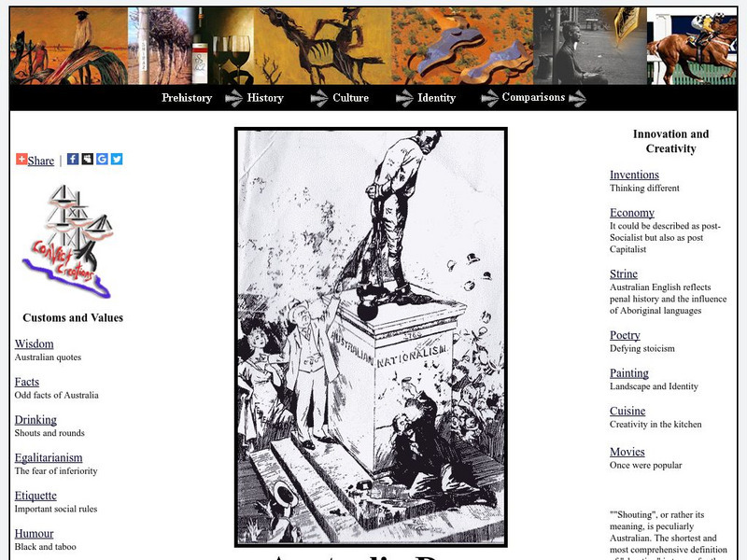Click the Australian Nationalism cartoon image
The image size is (747, 560).
[x=371, y=337]
